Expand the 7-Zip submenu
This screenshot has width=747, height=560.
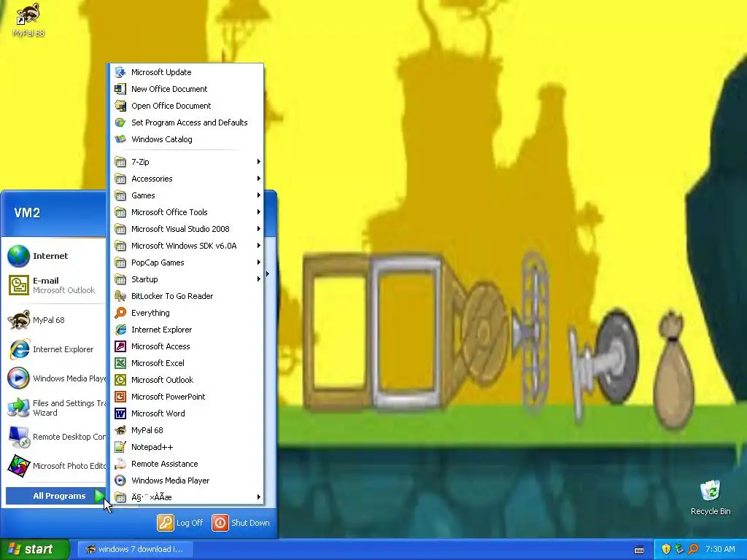point(187,162)
